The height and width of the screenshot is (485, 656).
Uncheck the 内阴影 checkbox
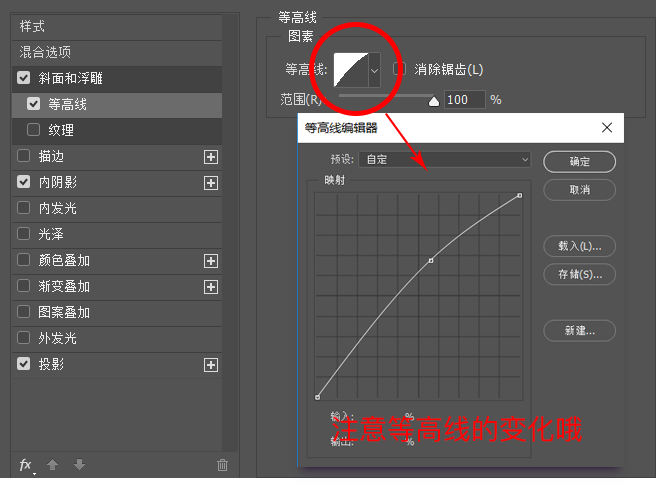pos(24,182)
